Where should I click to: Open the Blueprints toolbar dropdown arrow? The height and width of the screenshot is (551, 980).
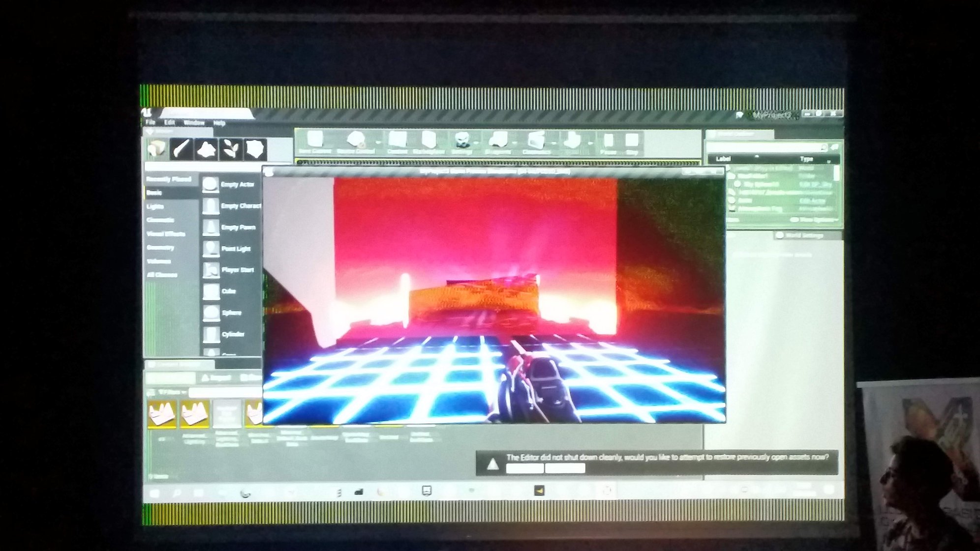click(515, 143)
